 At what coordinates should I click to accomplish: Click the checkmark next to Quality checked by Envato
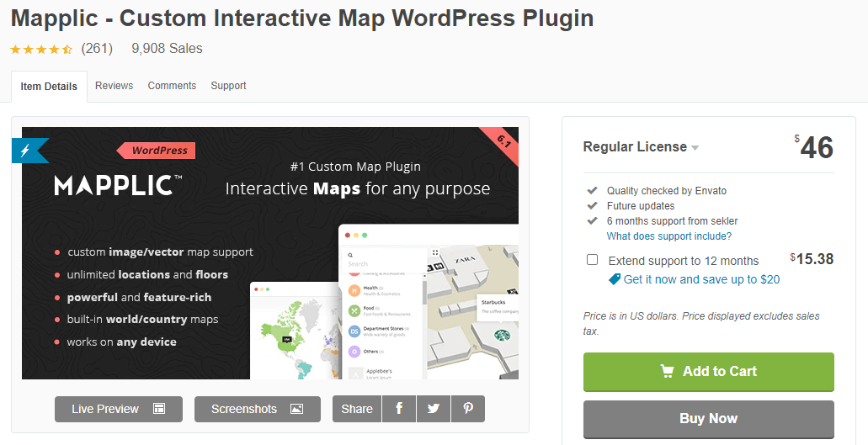click(593, 190)
